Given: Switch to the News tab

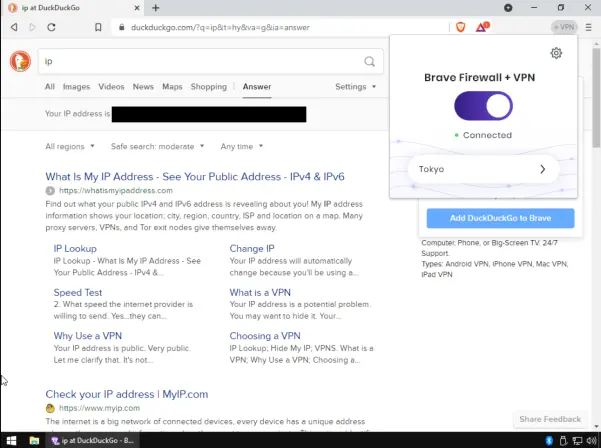Looking at the screenshot, I should pyautogui.click(x=143, y=87).
